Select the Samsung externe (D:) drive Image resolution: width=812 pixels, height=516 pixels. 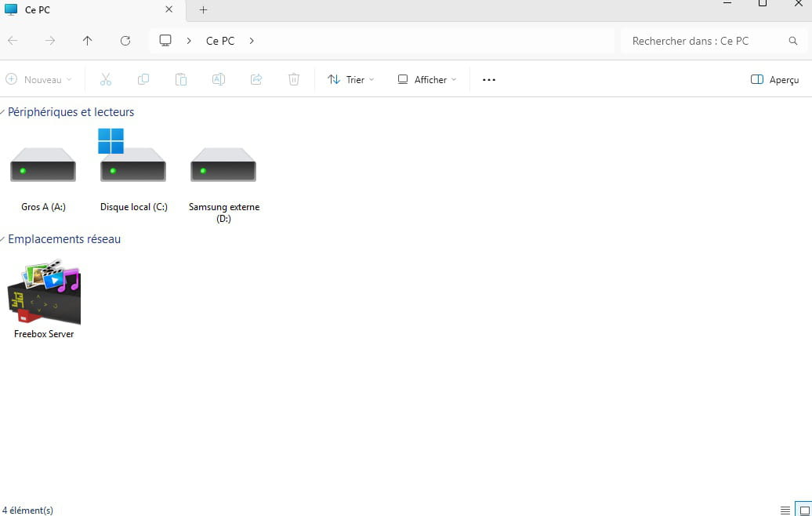click(223, 184)
